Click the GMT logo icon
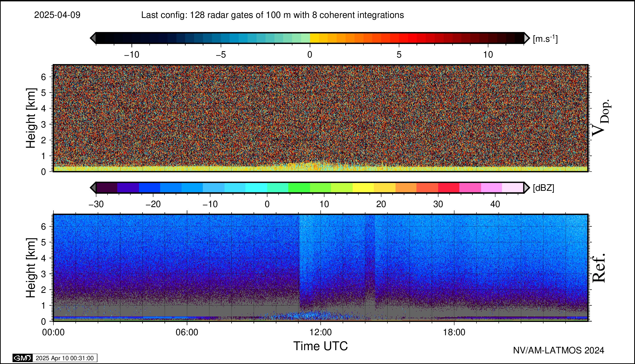Viewport: 635px width, 364px height. click(x=22, y=358)
